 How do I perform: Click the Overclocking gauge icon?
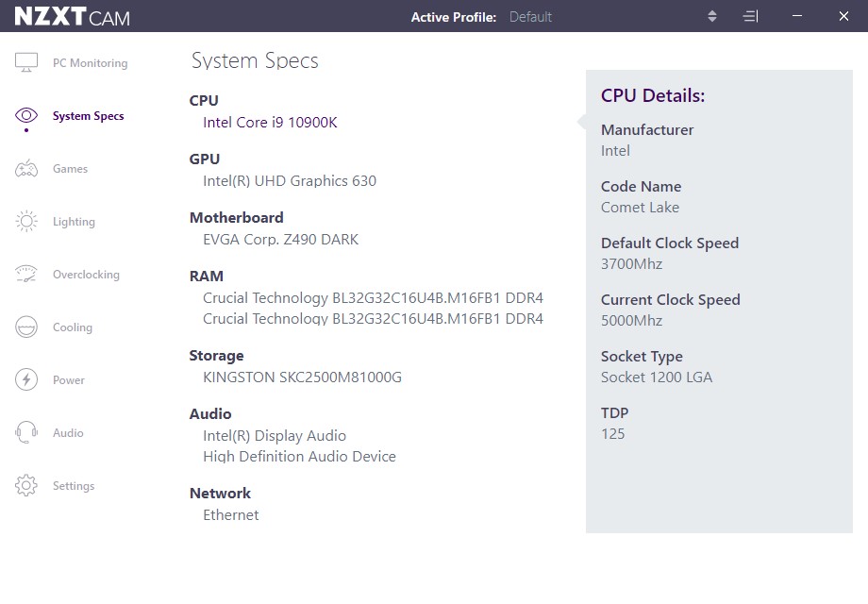(26, 274)
